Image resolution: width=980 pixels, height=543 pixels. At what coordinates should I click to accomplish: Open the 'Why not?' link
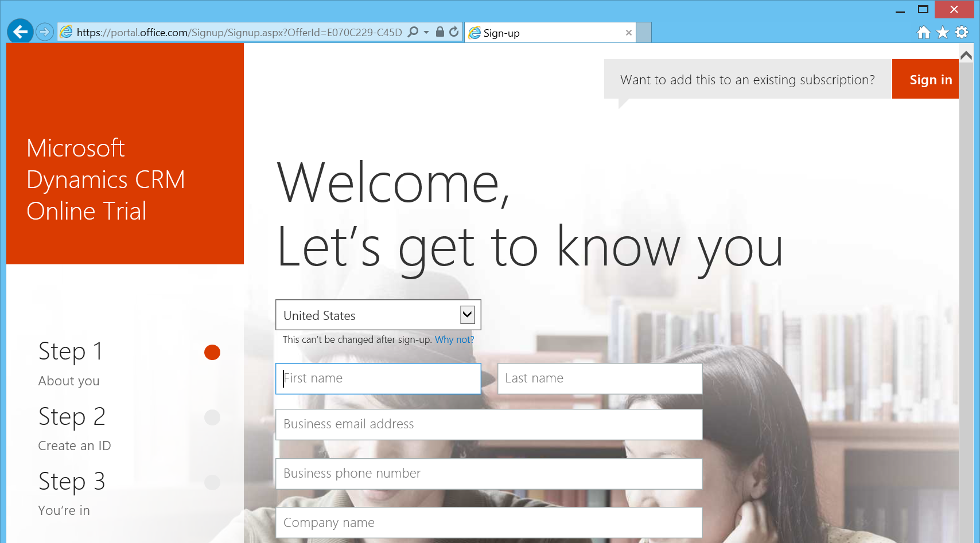[x=454, y=339]
